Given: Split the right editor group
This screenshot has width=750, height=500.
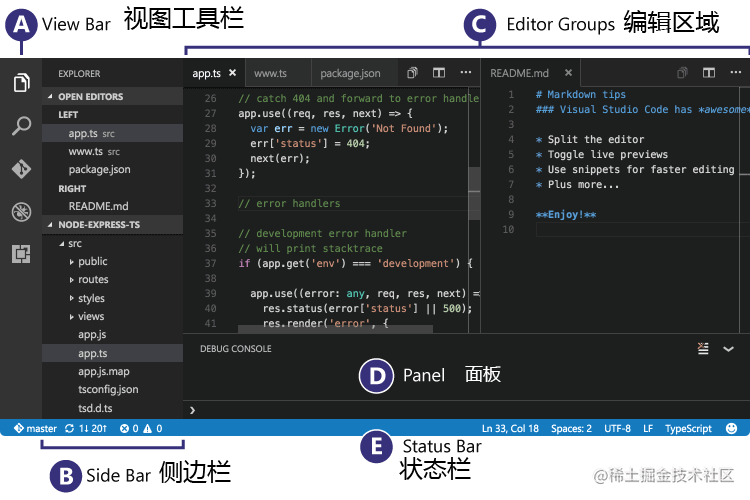Looking at the screenshot, I should (709, 73).
